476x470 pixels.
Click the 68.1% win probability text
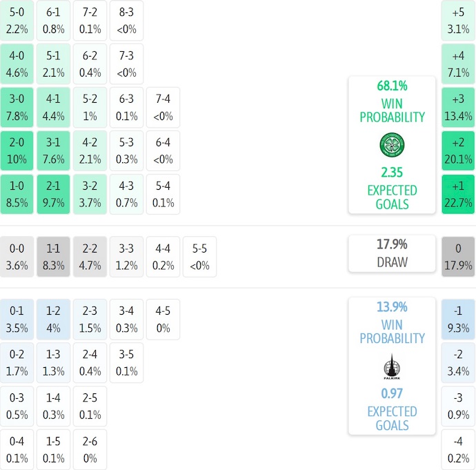392,86
